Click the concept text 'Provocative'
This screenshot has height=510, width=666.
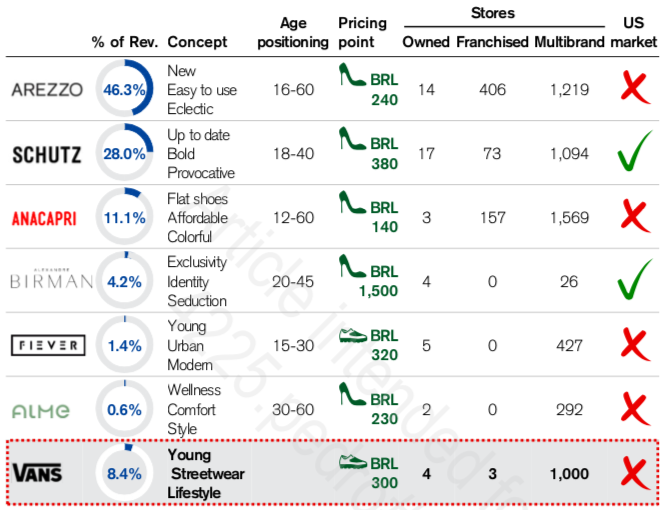pyautogui.click(x=201, y=173)
